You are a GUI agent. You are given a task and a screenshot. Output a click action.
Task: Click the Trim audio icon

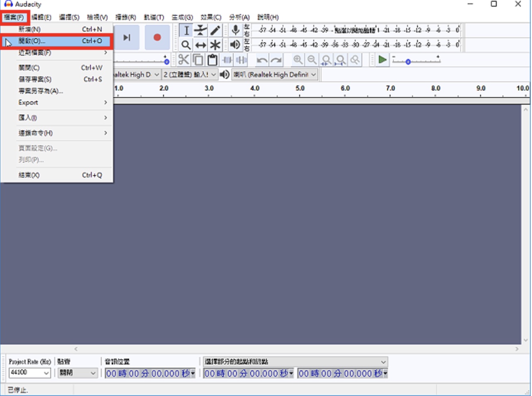227,60
